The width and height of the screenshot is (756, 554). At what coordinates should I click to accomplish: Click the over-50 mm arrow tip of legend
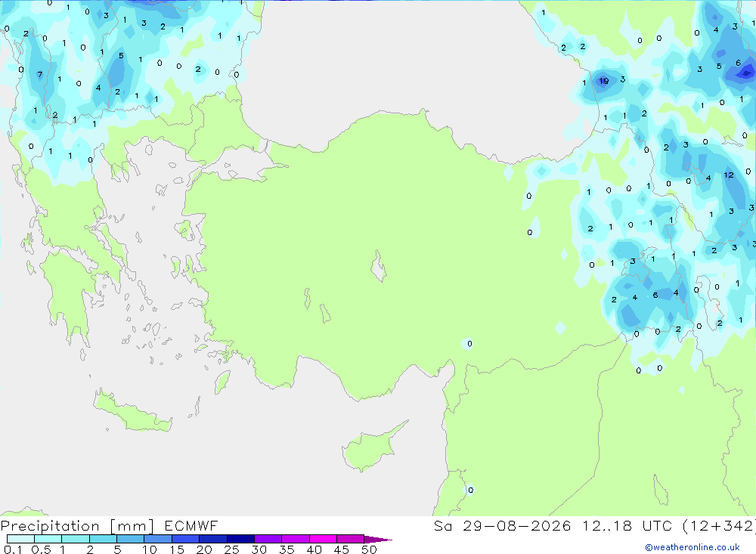click(378, 540)
